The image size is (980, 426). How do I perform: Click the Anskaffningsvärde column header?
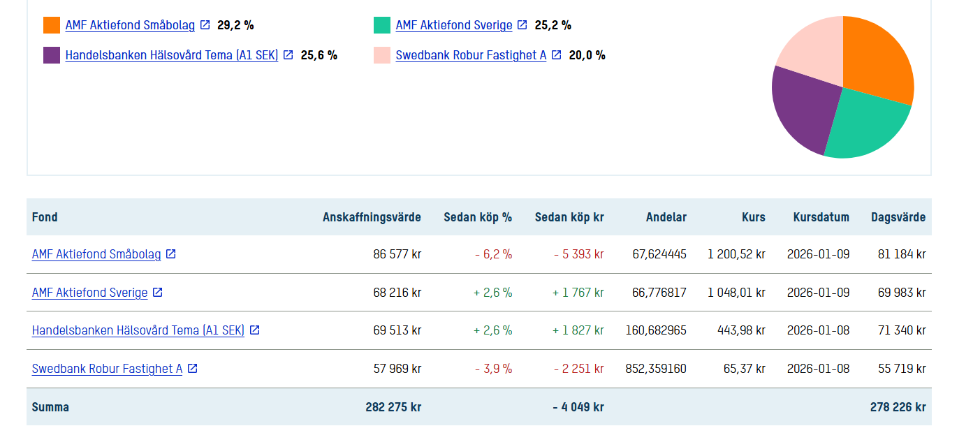pos(372,217)
